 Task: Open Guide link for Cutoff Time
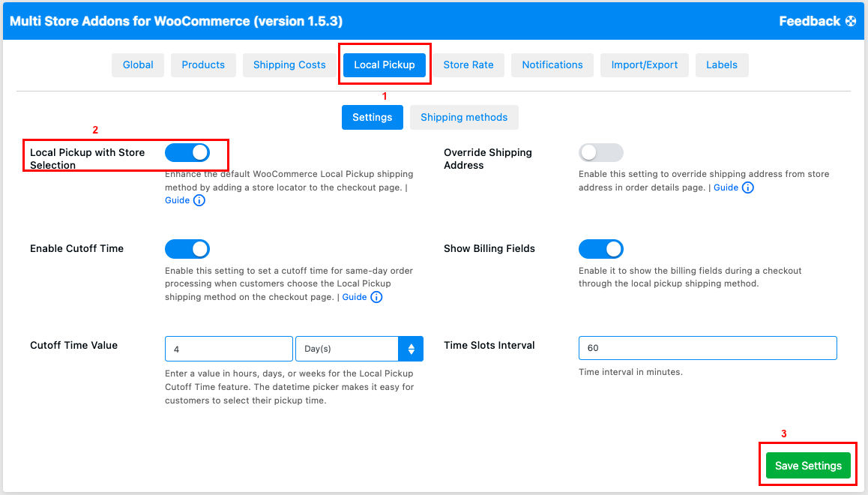click(355, 297)
